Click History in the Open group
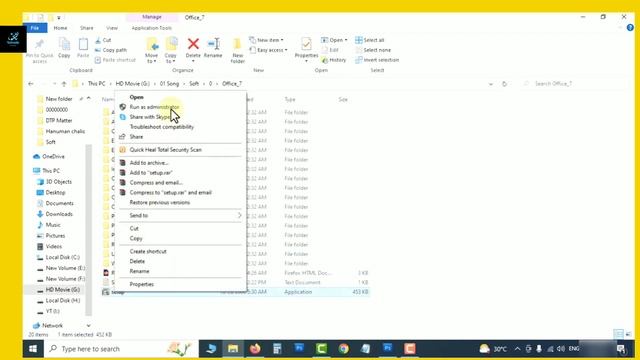The width and height of the screenshot is (640, 360). tap(334, 60)
